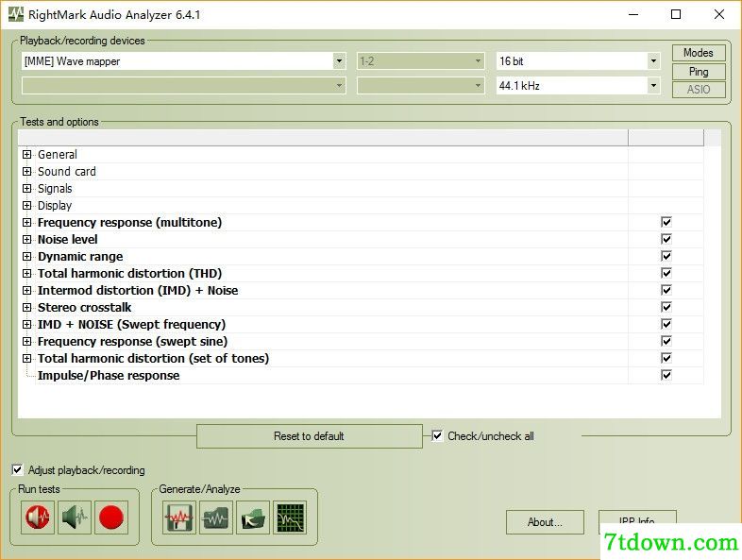Screen dimensions: 742x560
Task: Toggle the Check/uncheck all checkbox
Action: tap(437, 436)
